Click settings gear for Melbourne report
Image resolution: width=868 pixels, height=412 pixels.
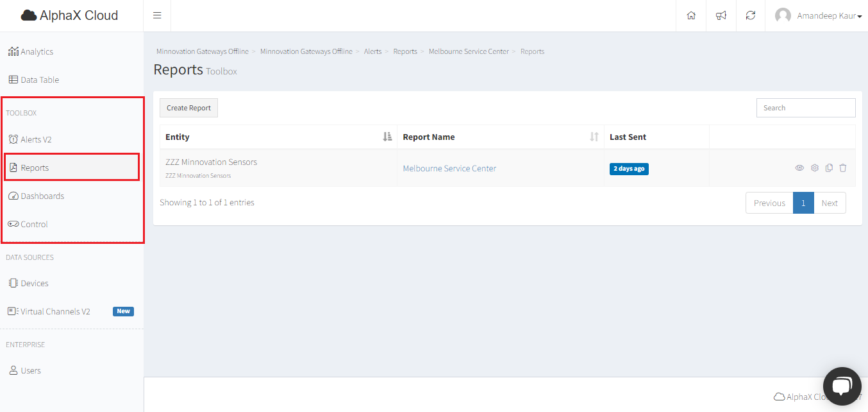[x=815, y=168]
